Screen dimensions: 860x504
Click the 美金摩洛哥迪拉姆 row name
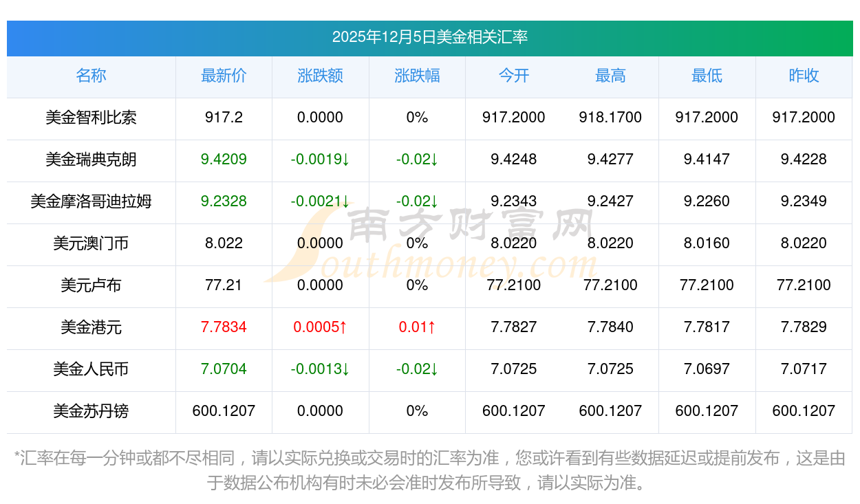(91, 201)
